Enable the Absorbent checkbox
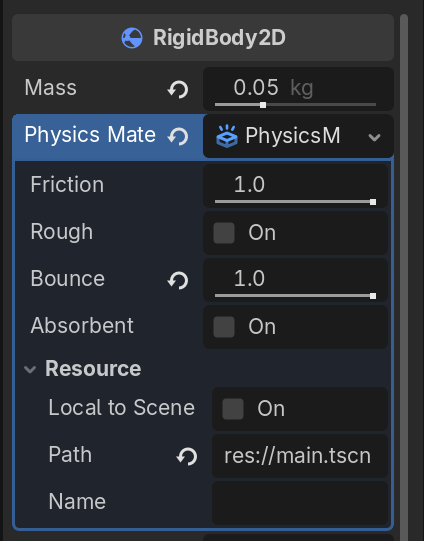 click(224, 327)
